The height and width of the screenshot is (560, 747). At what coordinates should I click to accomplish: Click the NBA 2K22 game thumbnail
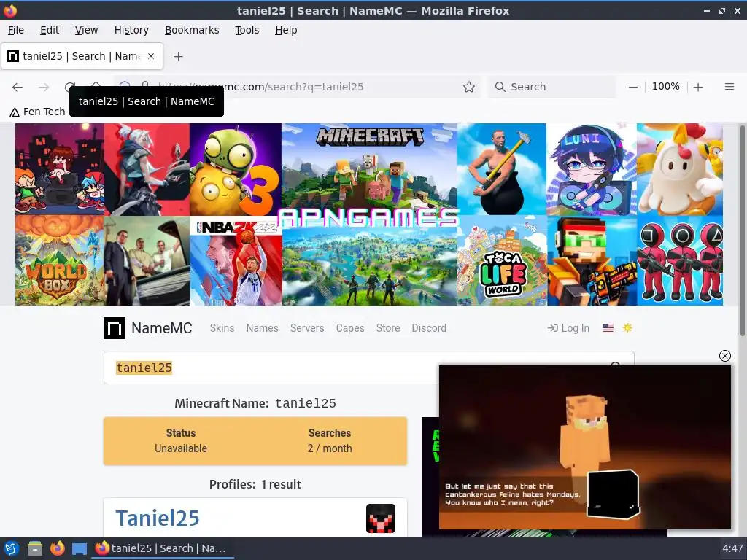click(x=236, y=261)
